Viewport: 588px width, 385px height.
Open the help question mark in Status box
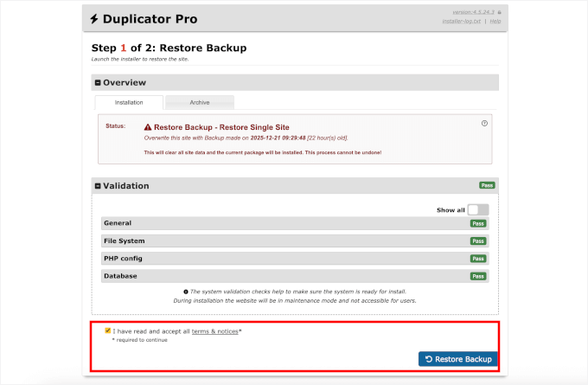click(484, 124)
